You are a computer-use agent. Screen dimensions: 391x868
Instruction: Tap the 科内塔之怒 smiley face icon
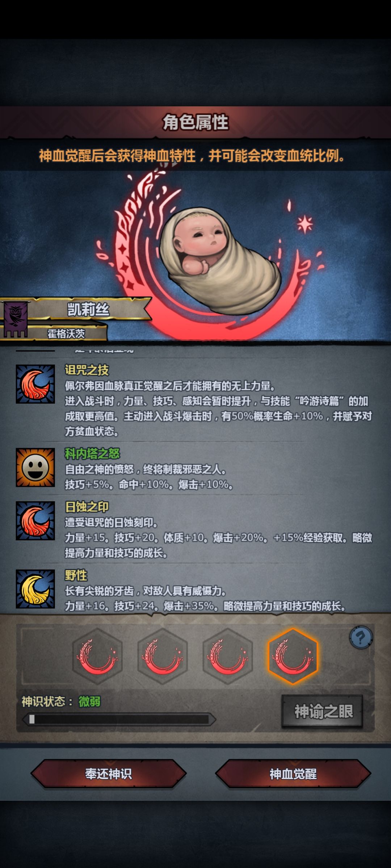35,467
